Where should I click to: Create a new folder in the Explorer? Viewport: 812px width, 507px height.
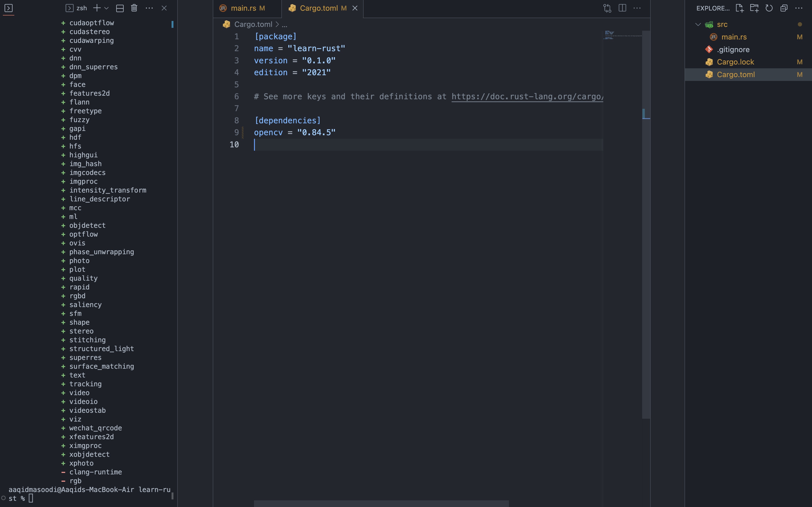pos(754,8)
